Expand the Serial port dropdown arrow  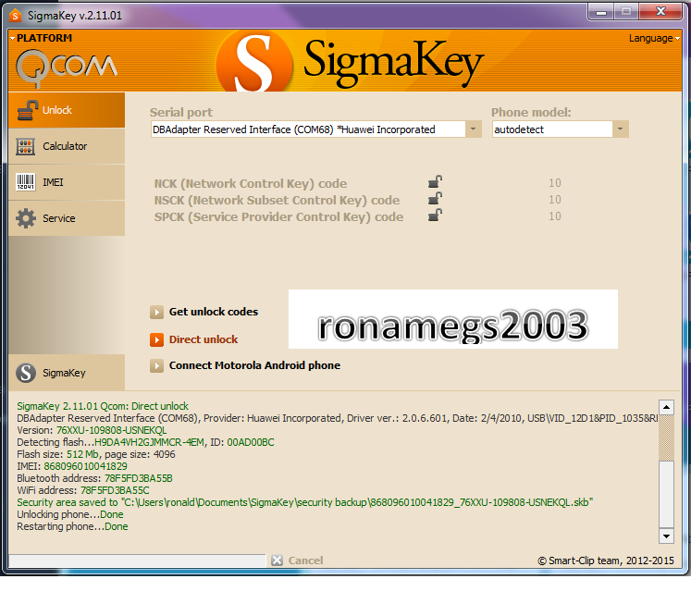pos(474,129)
